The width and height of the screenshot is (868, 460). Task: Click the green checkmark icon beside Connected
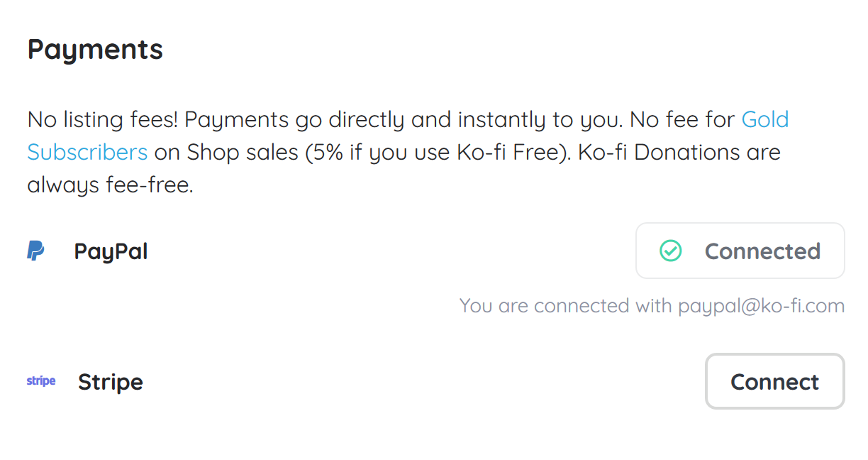670,251
